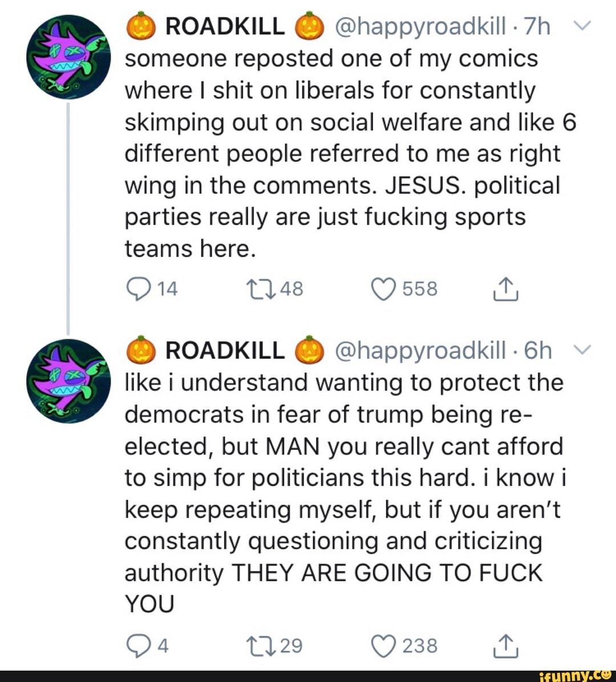The height and width of the screenshot is (682, 616).
Task: Open the 7h timestamp on first tweet
Action: tap(537, 26)
